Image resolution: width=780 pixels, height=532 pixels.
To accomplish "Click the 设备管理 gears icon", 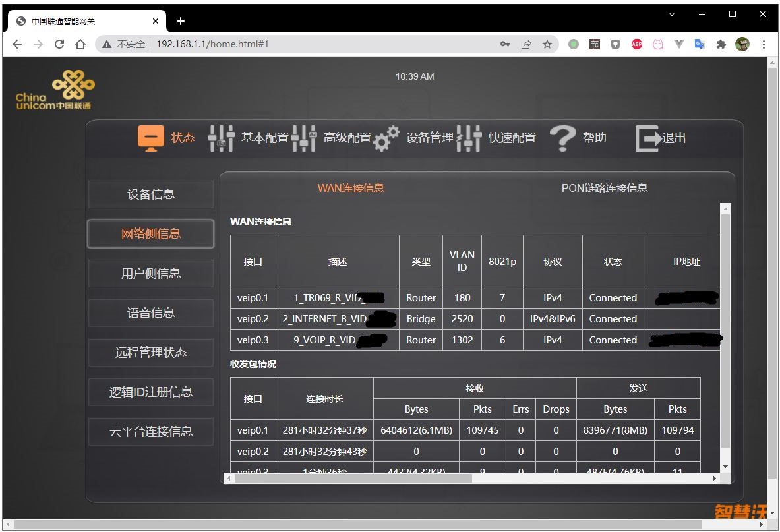I will (x=386, y=138).
